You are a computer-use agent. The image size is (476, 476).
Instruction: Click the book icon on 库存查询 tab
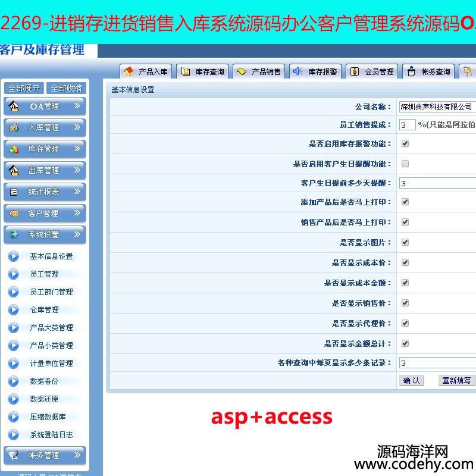(185, 71)
